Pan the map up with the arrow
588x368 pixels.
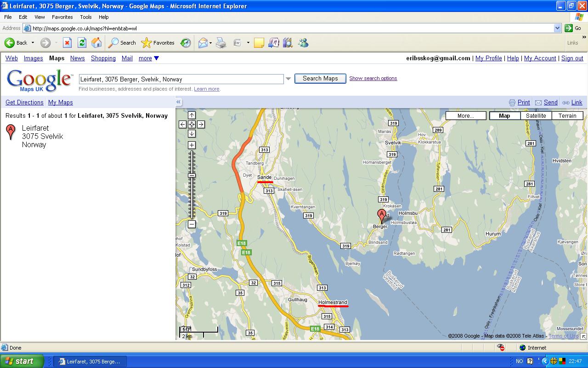pyautogui.click(x=192, y=115)
